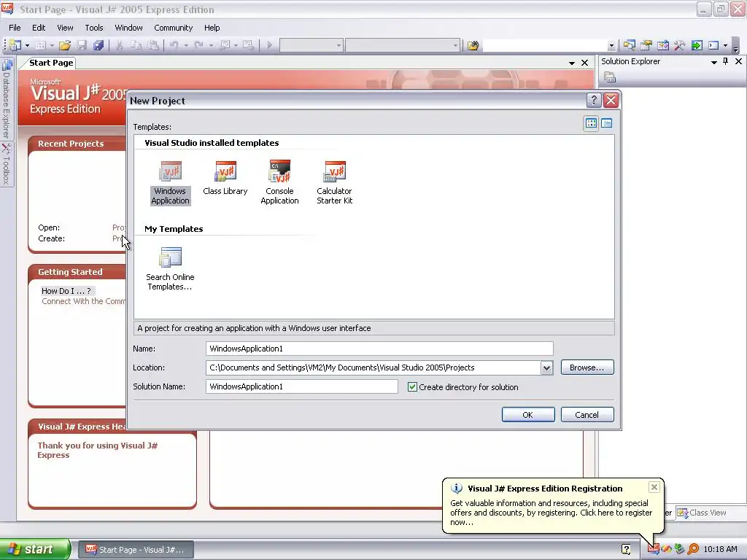Open the Tools menu
Viewport: 747px width, 560px height.
coord(94,28)
